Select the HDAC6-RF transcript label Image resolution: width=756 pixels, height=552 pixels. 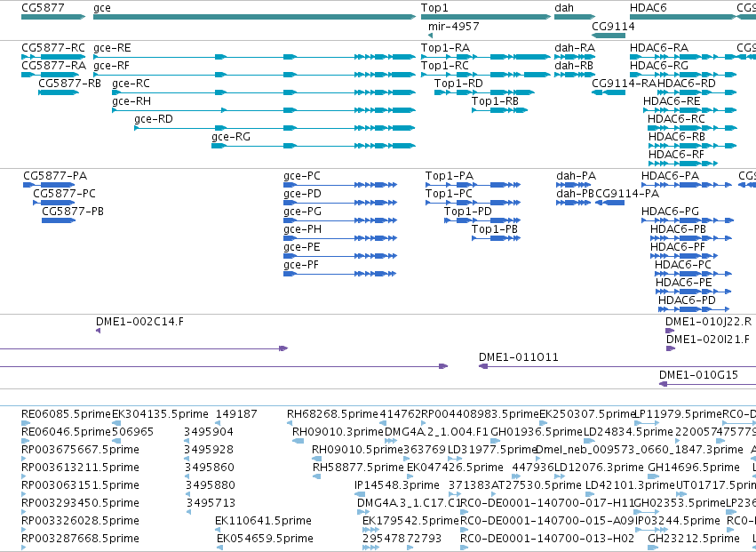tap(676, 155)
